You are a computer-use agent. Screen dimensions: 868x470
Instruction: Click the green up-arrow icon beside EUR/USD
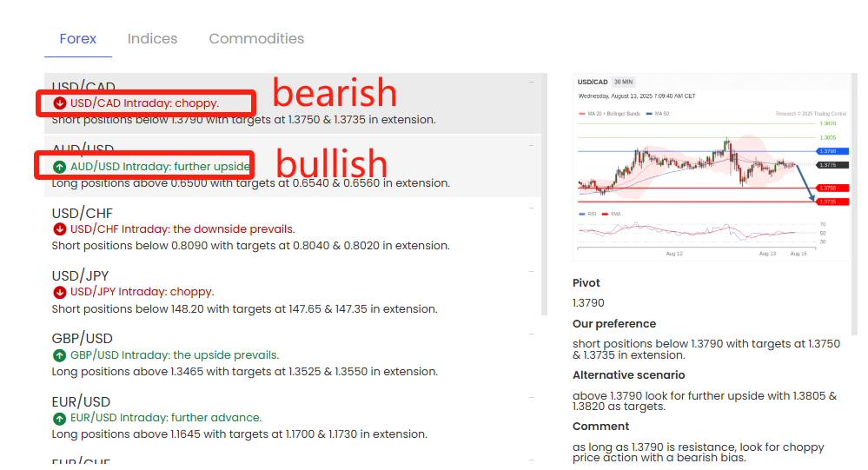pos(59,419)
